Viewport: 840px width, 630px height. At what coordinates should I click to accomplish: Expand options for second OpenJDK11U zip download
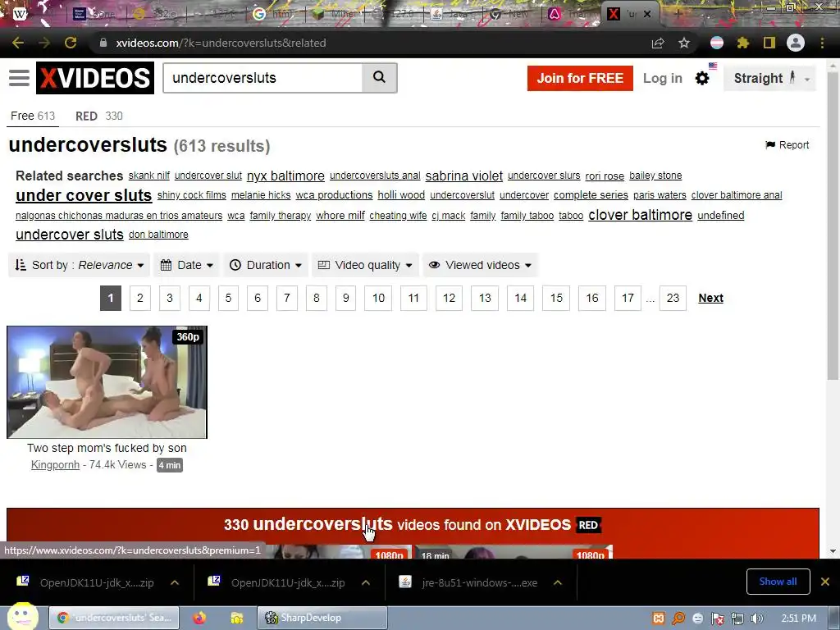(x=366, y=582)
